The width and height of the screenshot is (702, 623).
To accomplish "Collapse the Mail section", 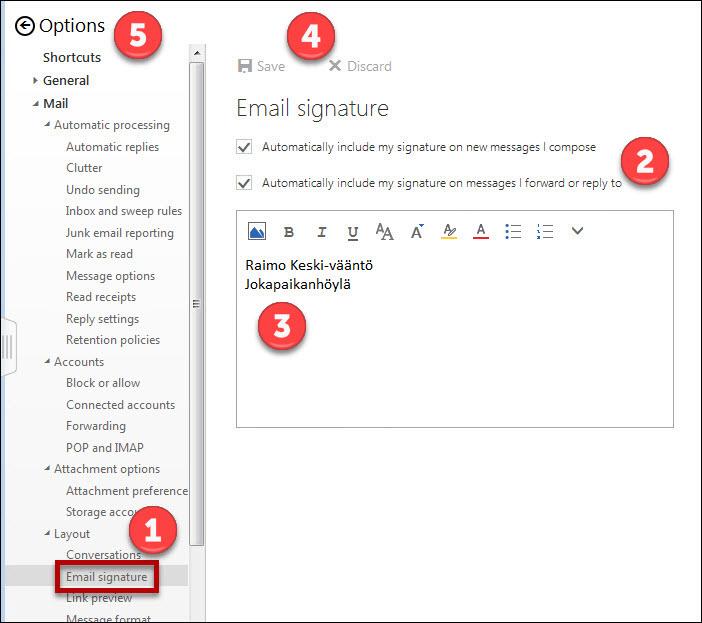I will (x=36, y=104).
